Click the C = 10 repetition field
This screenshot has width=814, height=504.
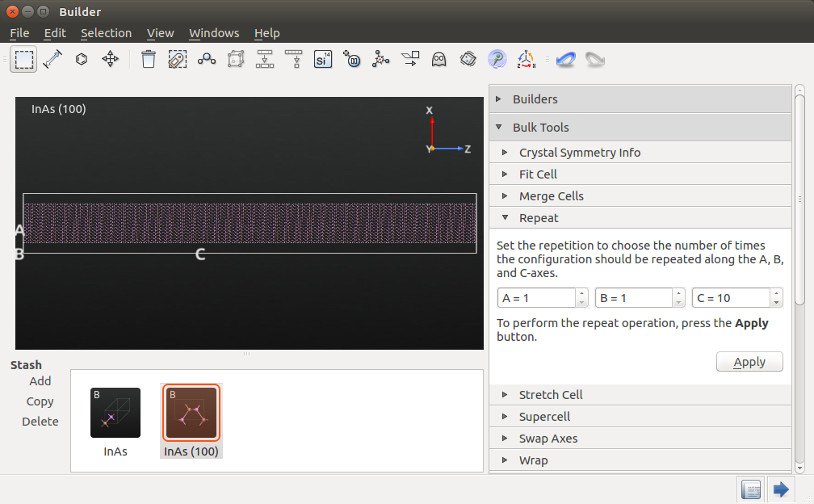(731, 298)
